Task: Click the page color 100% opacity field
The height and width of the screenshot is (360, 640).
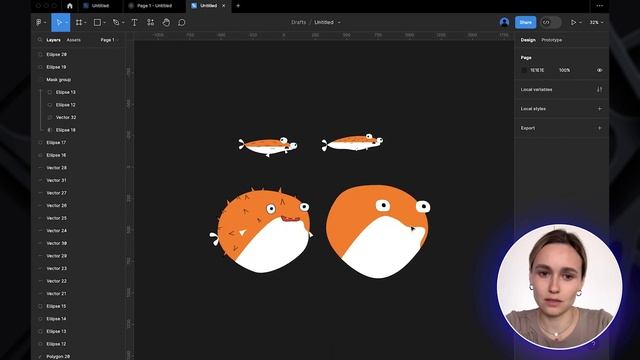Action: point(564,70)
